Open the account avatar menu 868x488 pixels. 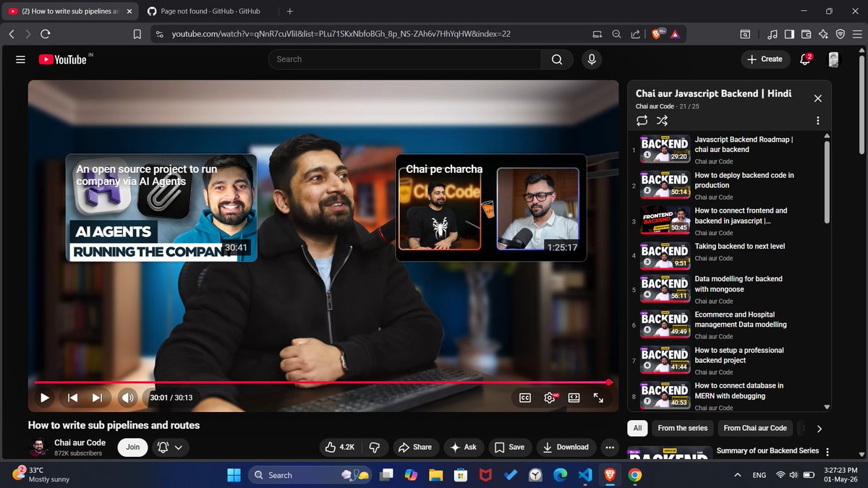coord(834,59)
